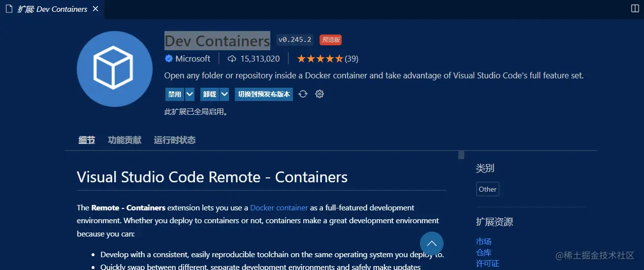Split the editor using top-right layout icon

(635, 8)
